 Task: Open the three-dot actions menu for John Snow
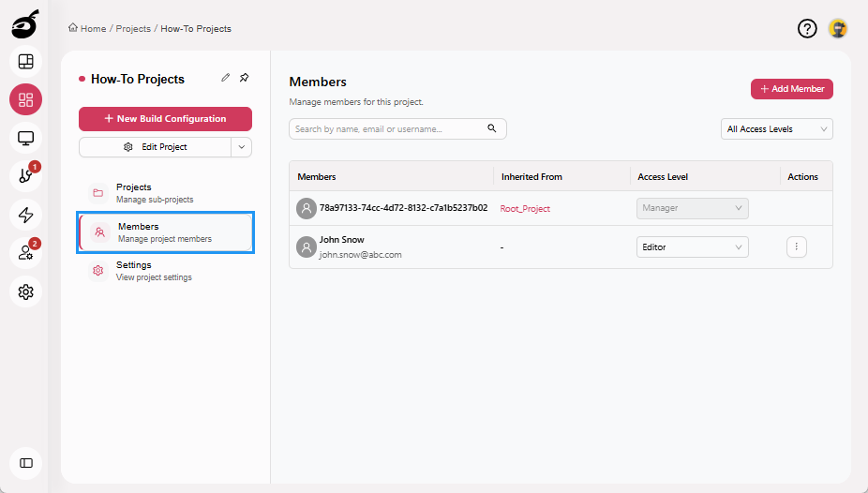click(x=797, y=246)
